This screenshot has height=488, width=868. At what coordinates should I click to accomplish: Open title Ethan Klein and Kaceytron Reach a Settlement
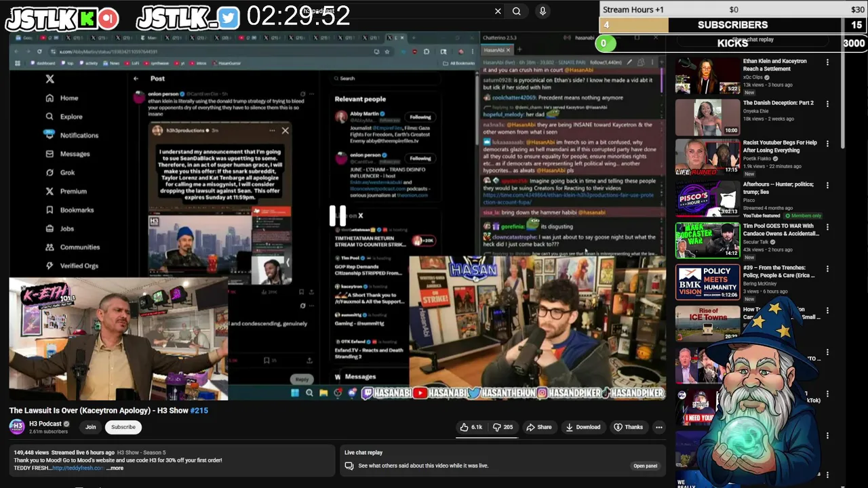pyautogui.click(x=774, y=64)
